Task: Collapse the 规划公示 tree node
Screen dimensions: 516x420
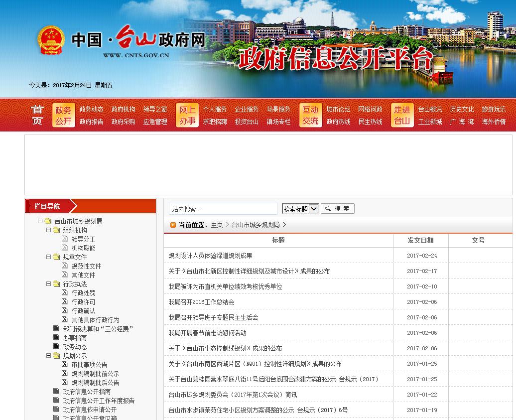Action: pyautogui.click(x=49, y=356)
